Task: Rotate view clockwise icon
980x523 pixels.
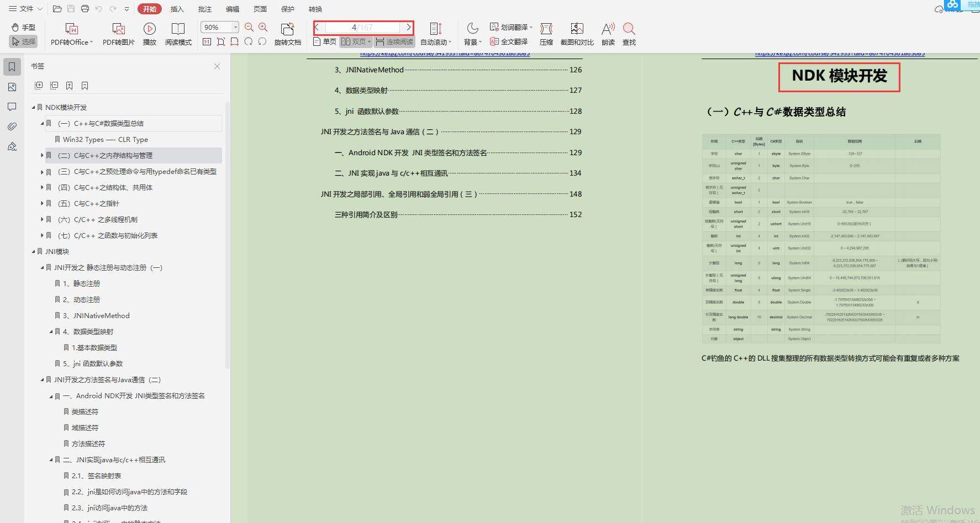Action: click(x=249, y=41)
